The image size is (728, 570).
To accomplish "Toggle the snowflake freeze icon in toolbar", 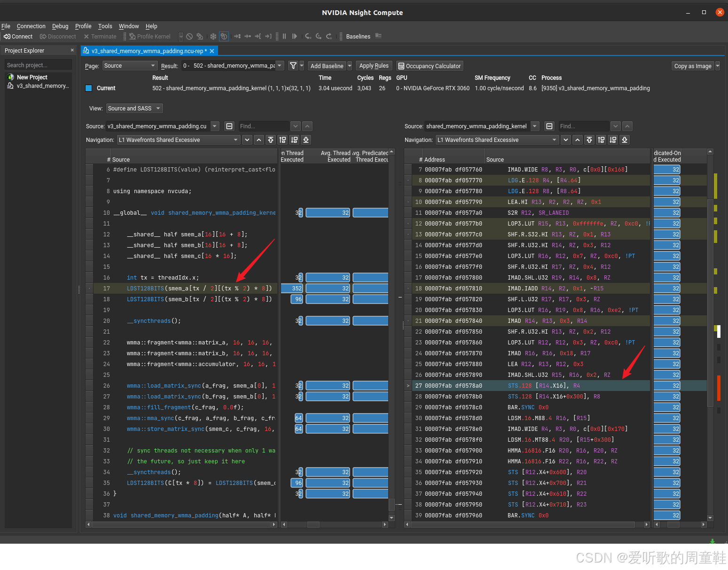I will tap(213, 36).
